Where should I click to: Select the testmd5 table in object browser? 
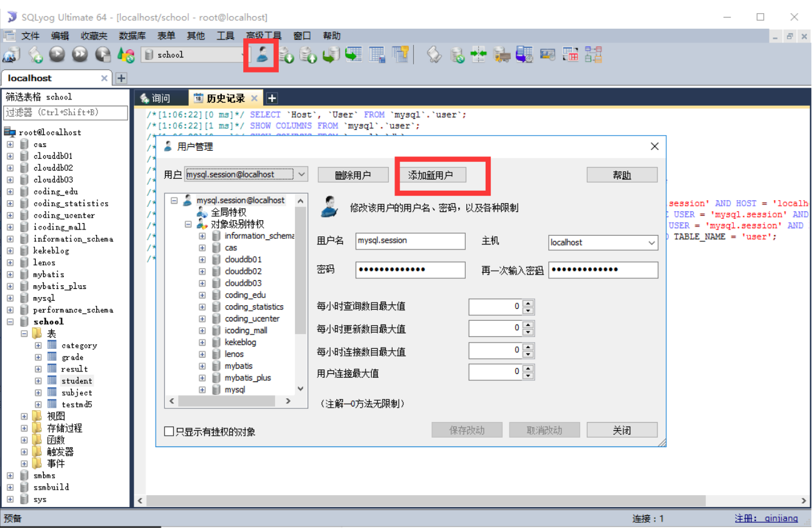(77, 405)
